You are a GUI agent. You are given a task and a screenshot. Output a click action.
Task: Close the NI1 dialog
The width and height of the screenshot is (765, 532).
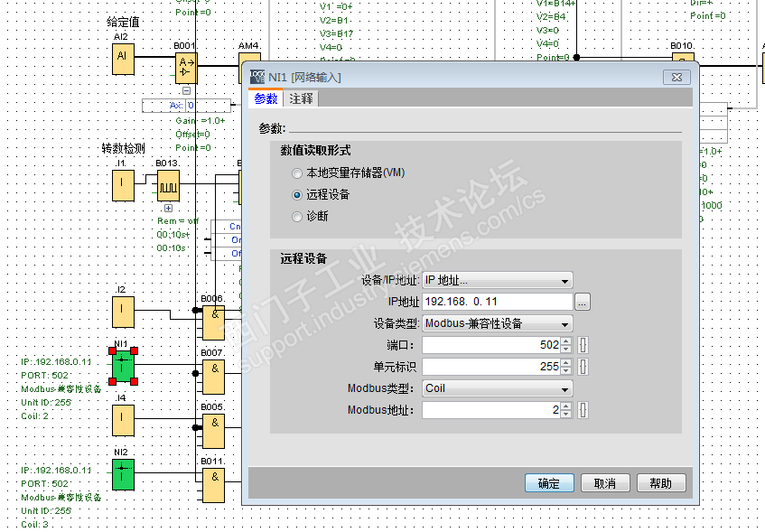click(676, 77)
